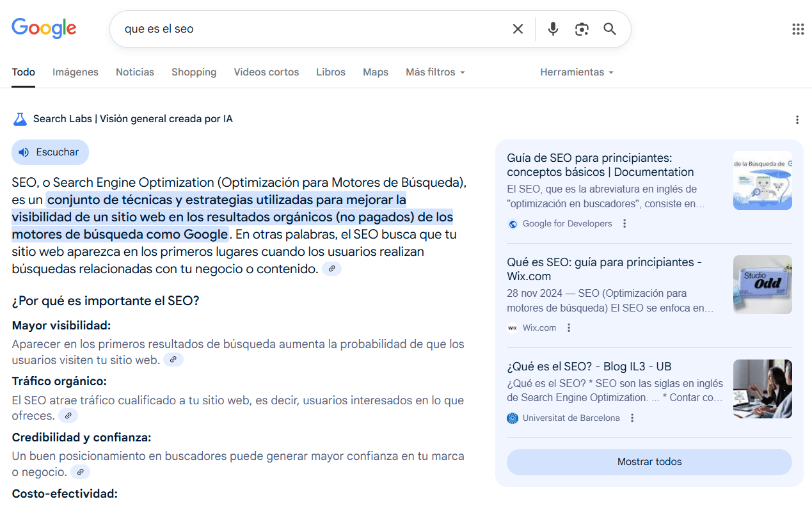Open Google Lens image search
This screenshot has height=506, width=812.
pos(582,28)
